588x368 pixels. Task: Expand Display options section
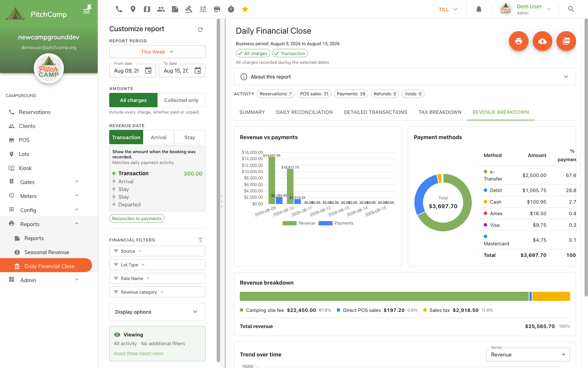[x=157, y=312]
